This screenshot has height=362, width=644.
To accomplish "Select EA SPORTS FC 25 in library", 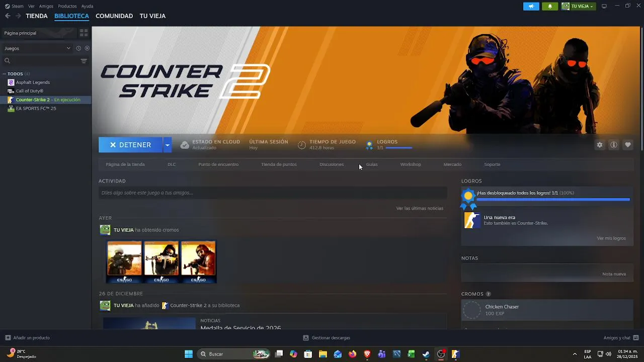I will (36, 108).
